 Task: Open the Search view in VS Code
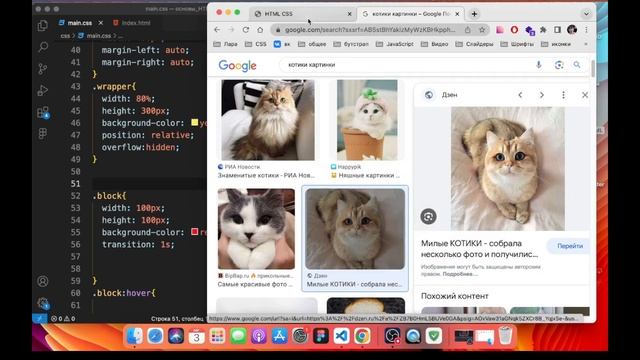(43, 47)
